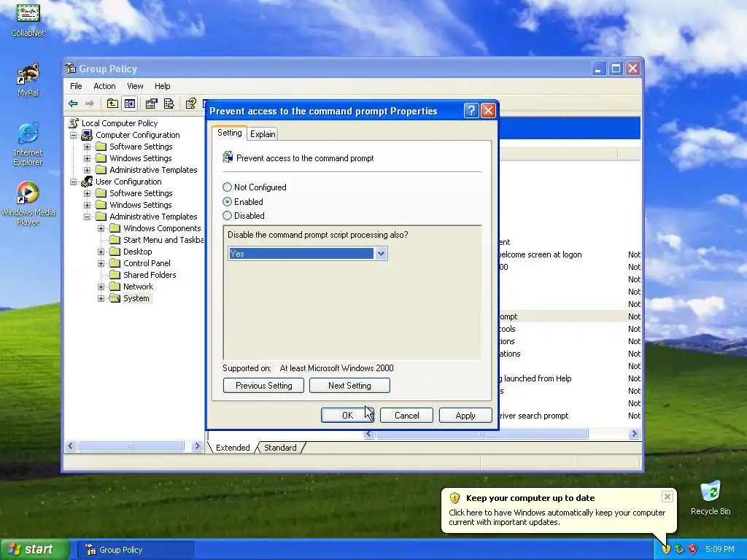This screenshot has width=747, height=560.
Task: Open the File menu
Action: tap(76, 86)
